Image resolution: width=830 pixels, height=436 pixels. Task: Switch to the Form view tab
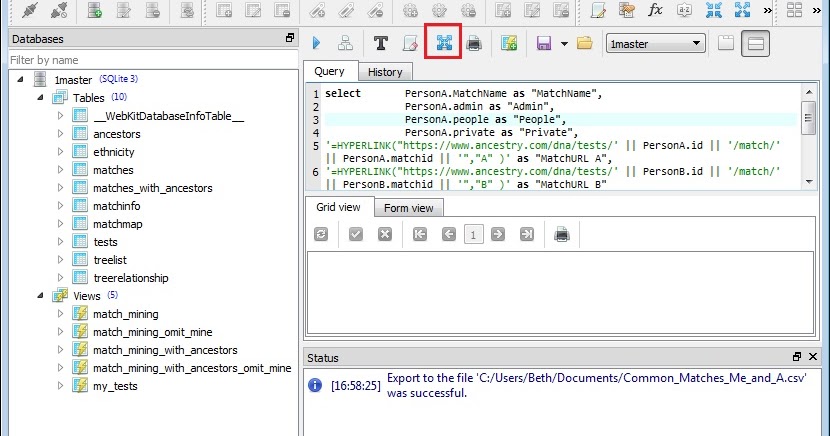[x=409, y=208]
